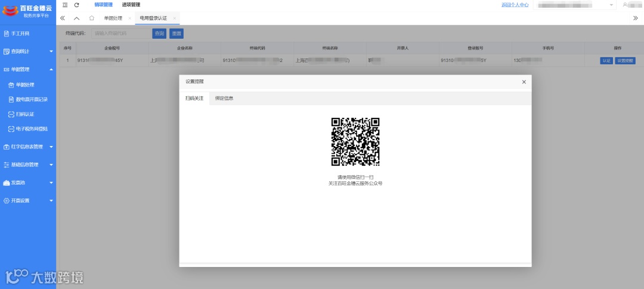Click the double left arrow in the tab bar
644x289 pixels.
(63, 18)
